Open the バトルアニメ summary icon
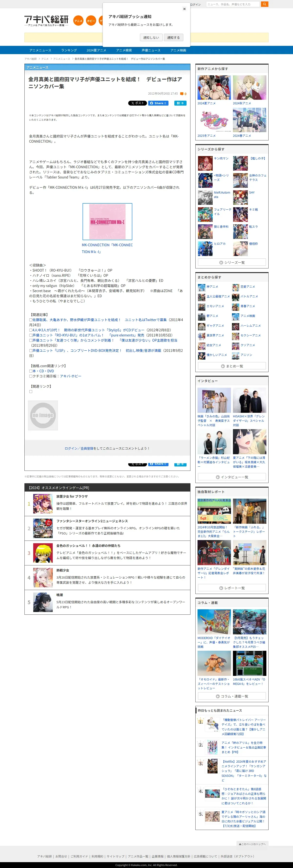This screenshot has width=293, height=868. click(236, 297)
